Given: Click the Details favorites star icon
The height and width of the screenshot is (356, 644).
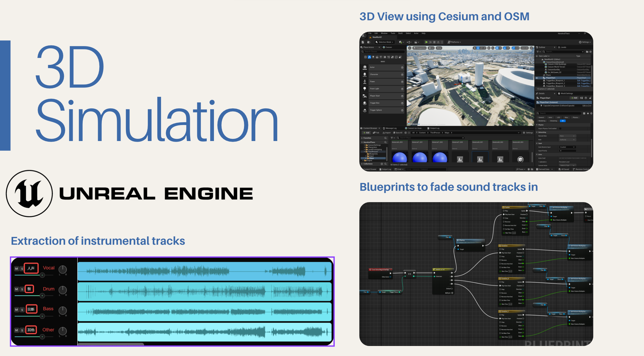Looking at the screenshot, I should [x=588, y=113].
